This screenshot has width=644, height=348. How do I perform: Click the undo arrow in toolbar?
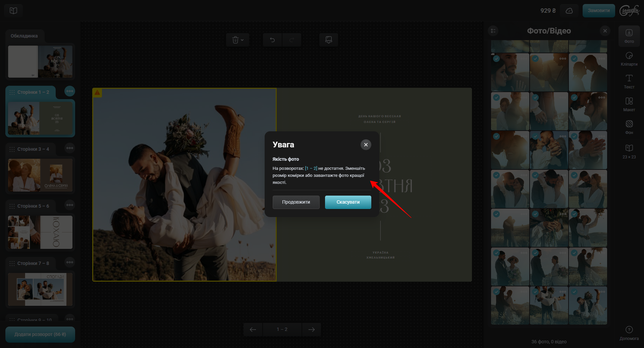[x=272, y=40]
